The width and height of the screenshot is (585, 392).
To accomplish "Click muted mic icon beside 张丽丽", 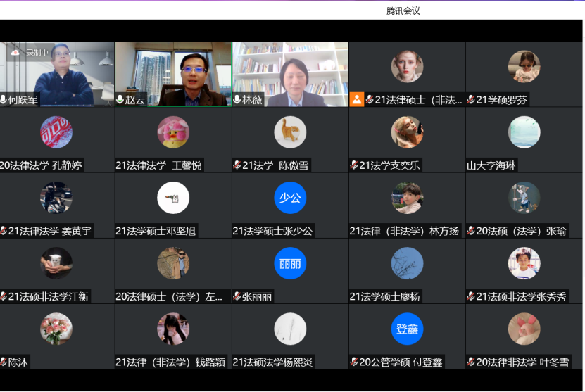I will (x=237, y=297).
